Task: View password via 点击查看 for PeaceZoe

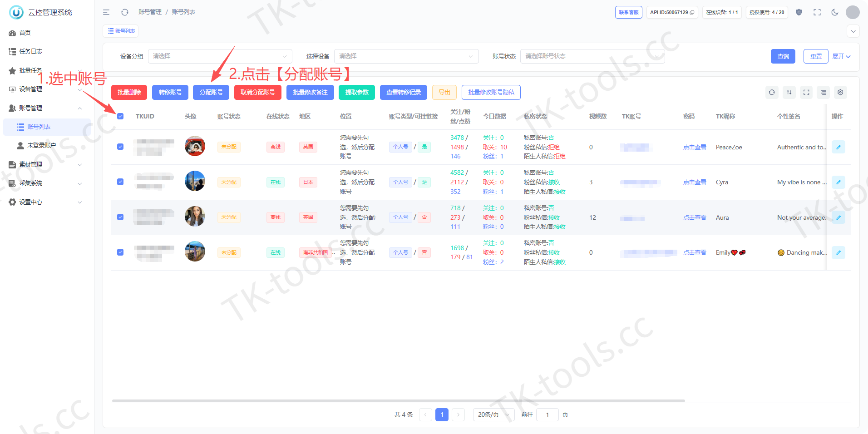Action: click(695, 147)
